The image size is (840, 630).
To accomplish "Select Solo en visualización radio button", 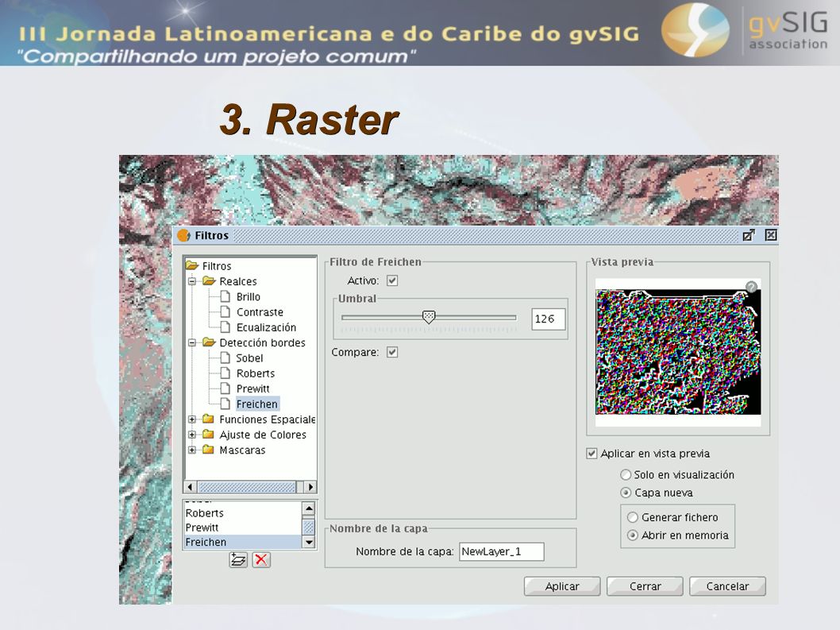I will pos(625,474).
